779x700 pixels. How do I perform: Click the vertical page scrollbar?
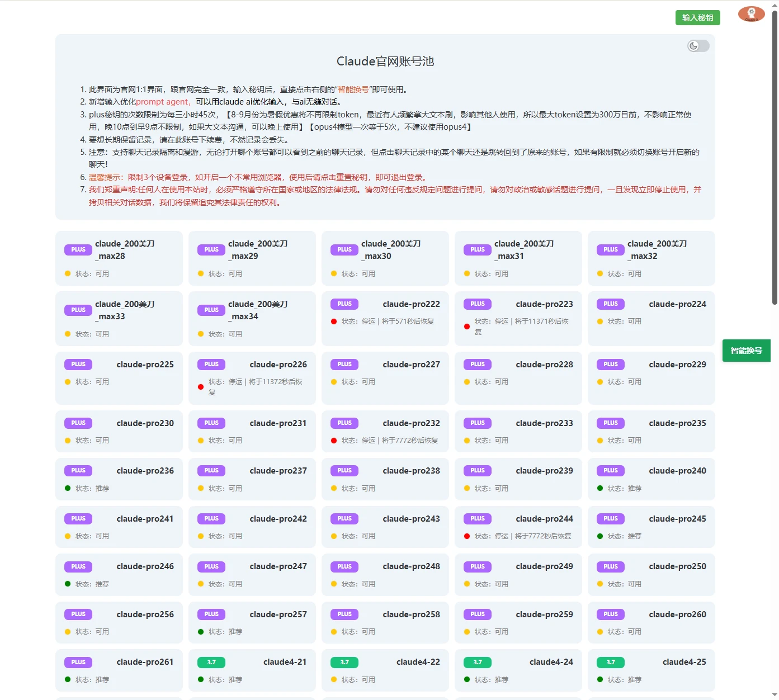775,157
